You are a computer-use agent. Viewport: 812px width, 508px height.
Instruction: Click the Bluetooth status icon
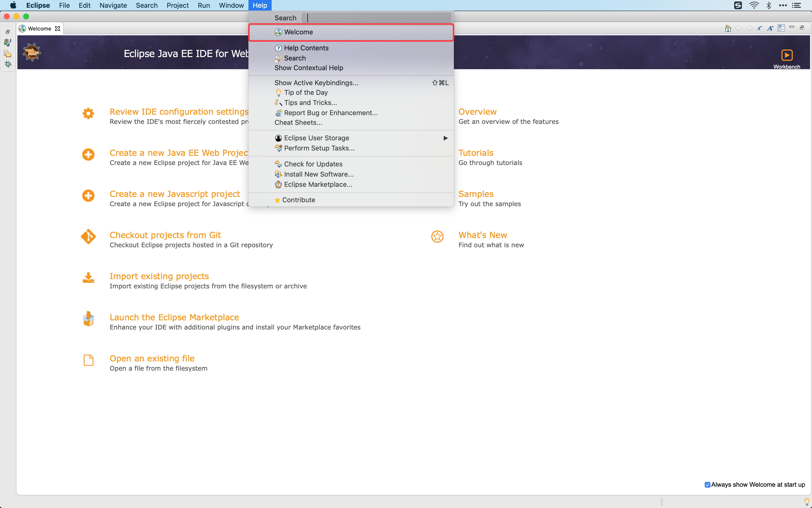pos(769,5)
